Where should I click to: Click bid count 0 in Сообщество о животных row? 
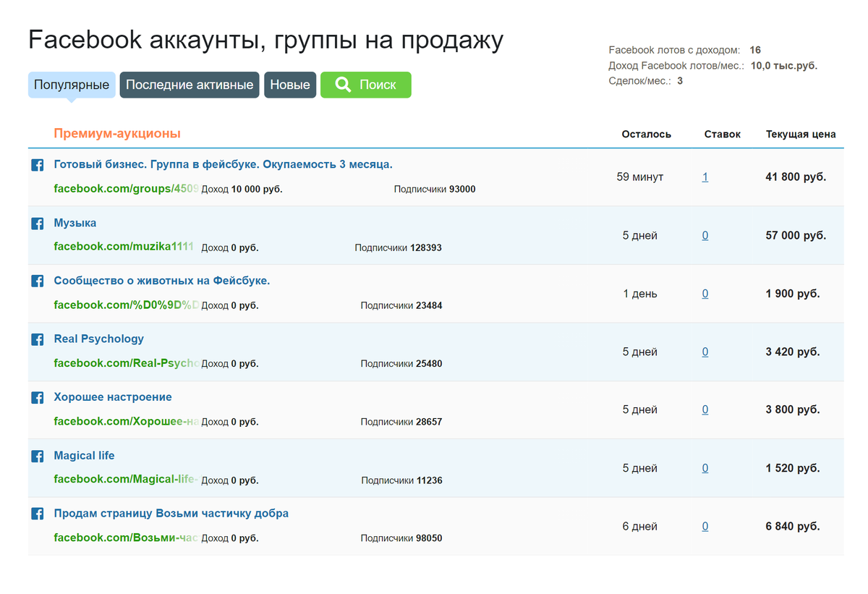coord(705,294)
